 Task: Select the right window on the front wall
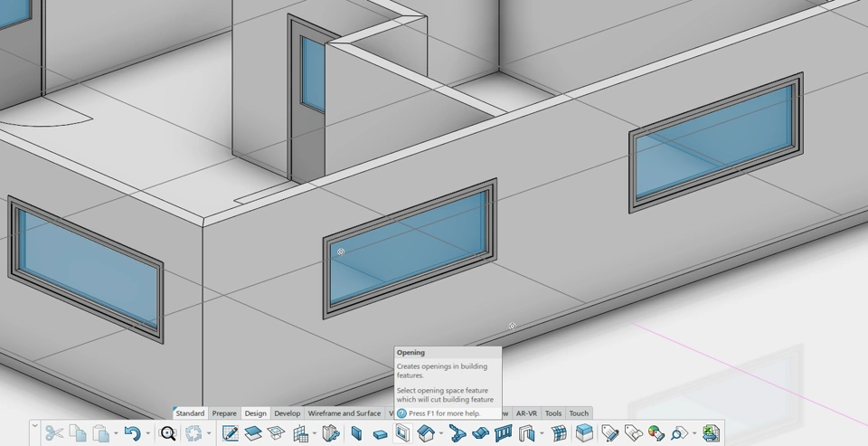[715, 142]
